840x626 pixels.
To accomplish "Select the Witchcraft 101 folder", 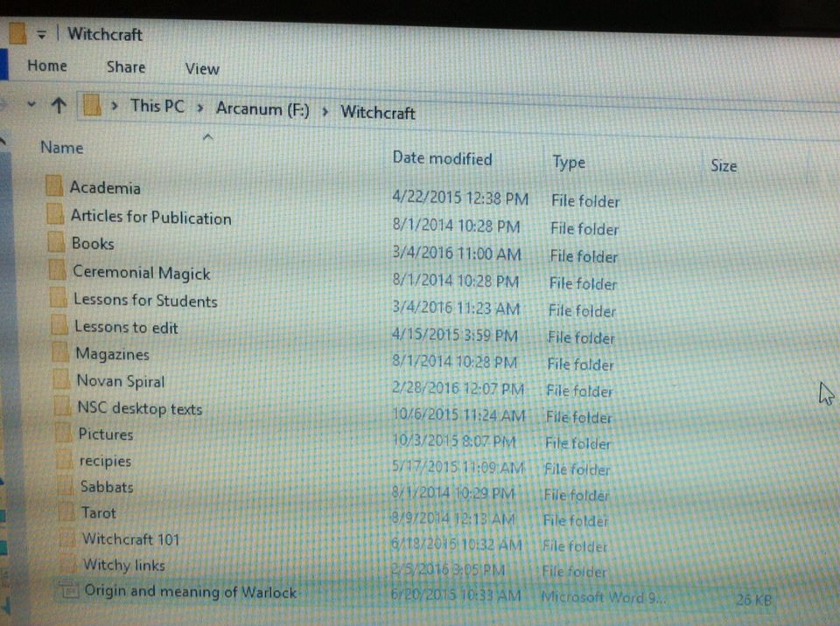I will (130, 539).
